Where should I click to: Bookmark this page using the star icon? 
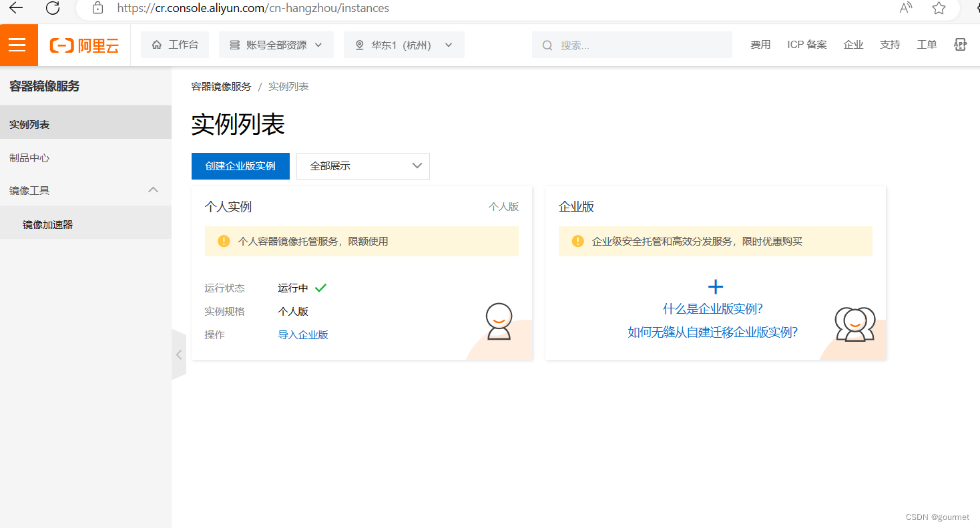coord(940,9)
